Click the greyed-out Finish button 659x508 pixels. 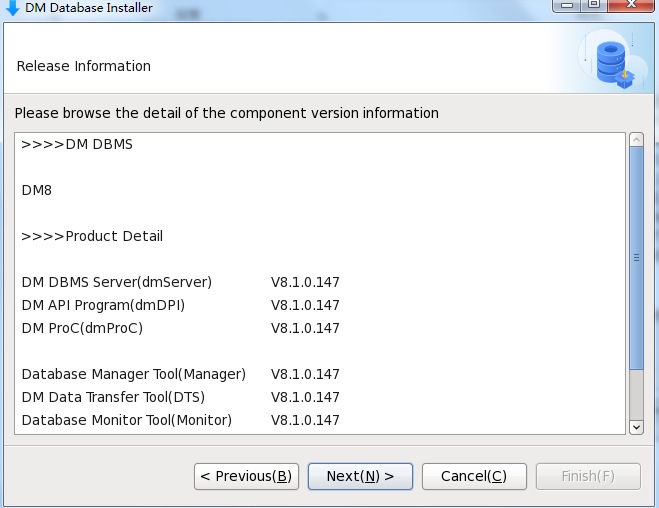(x=588, y=476)
